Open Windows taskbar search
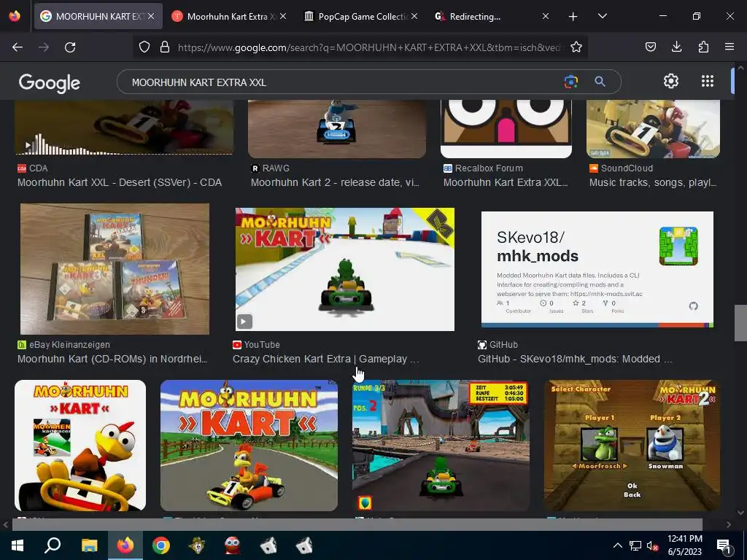The width and height of the screenshot is (747, 560). click(x=53, y=545)
